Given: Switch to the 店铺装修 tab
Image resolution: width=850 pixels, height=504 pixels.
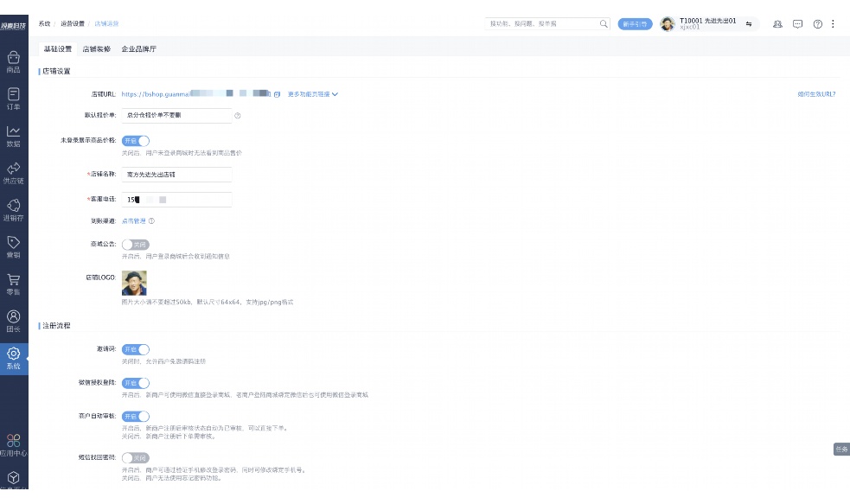Looking at the screenshot, I should pos(99,49).
